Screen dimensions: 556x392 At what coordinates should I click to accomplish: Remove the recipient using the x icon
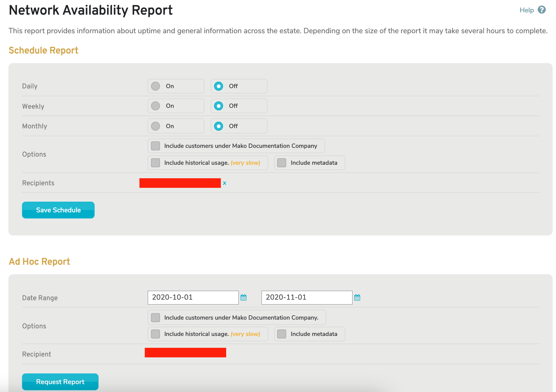(x=225, y=183)
